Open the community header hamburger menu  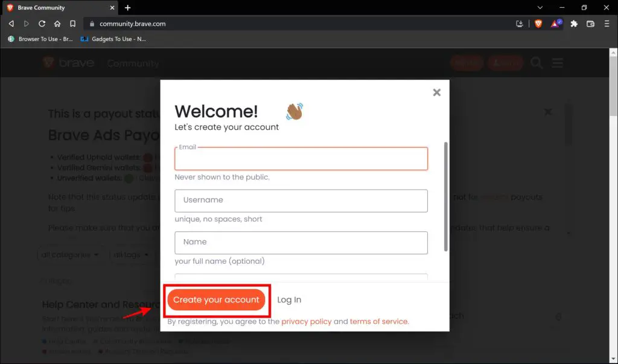pos(557,63)
